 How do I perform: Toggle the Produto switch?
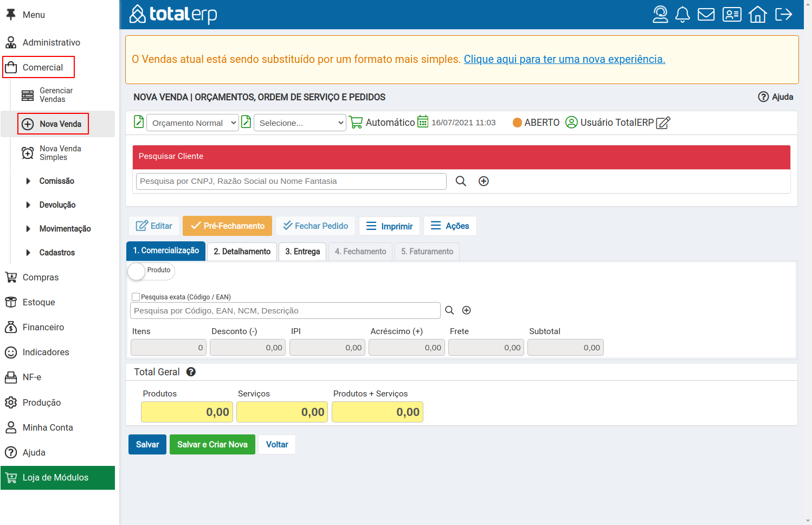coord(151,271)
